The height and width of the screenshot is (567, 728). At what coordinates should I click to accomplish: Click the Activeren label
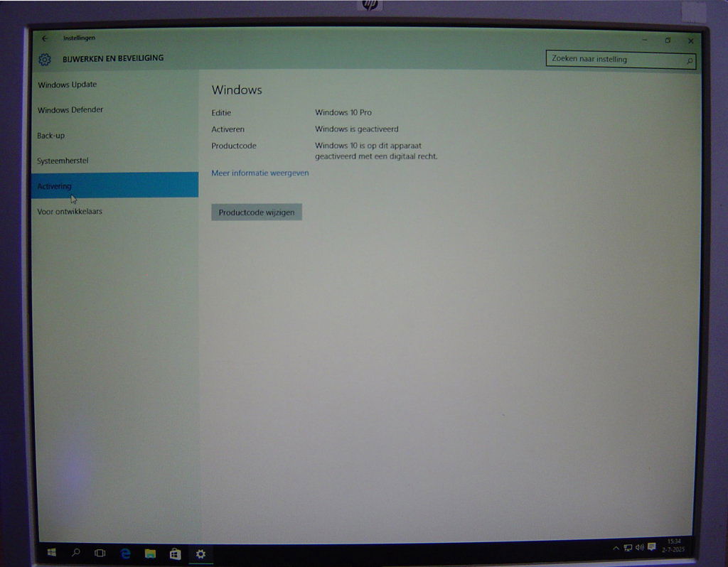tap(227, 129)
